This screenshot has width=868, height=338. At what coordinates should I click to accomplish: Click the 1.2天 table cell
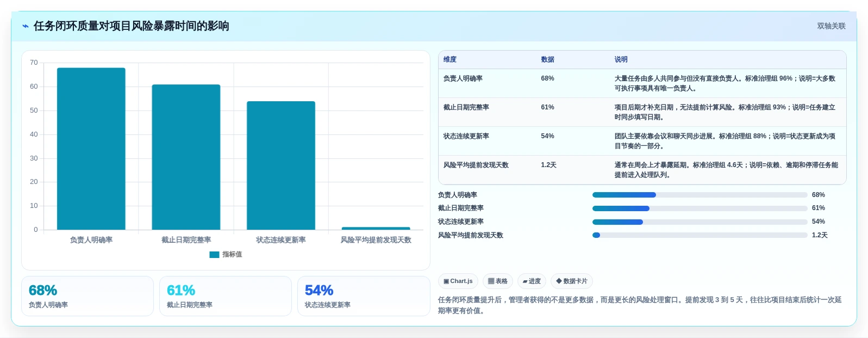(x=548, y=165)
